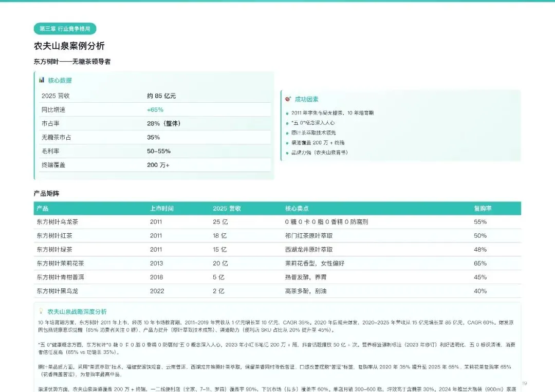This screenshot has height=392, width=555.
Task: Click the 复购率 column header
Action: coord(483,209)
